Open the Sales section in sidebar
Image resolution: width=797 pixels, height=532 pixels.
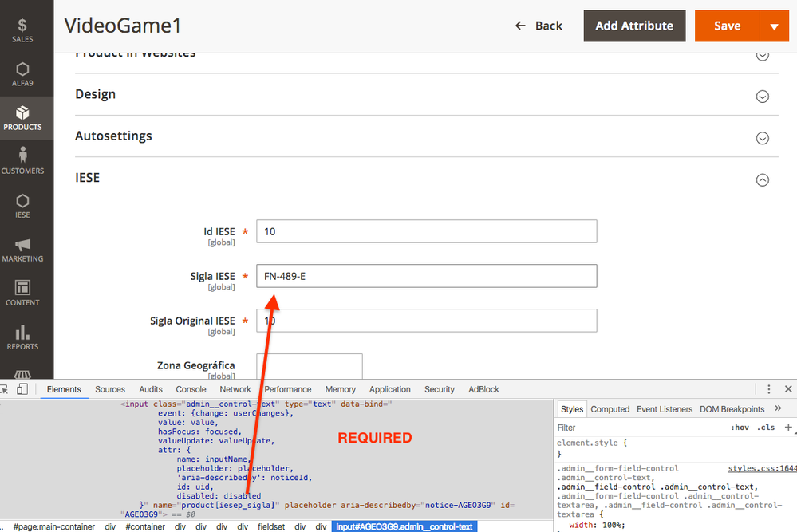[22, 30]
